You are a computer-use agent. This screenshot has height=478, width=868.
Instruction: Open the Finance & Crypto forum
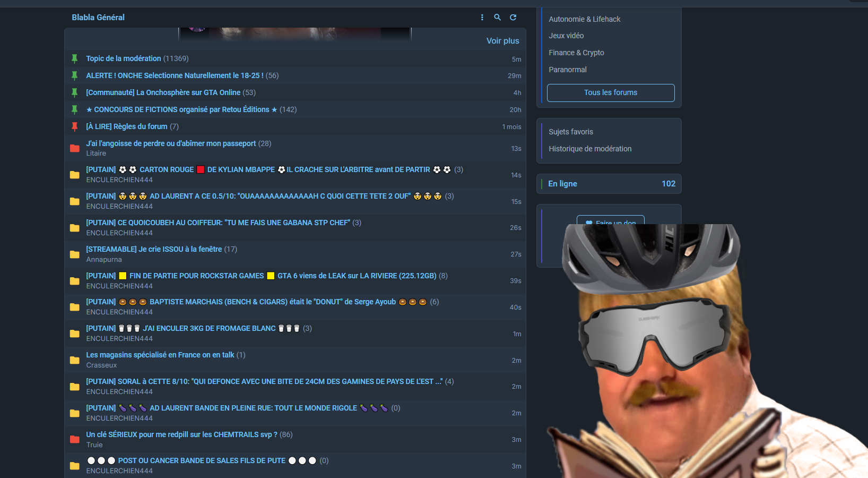tap(576, 53)
